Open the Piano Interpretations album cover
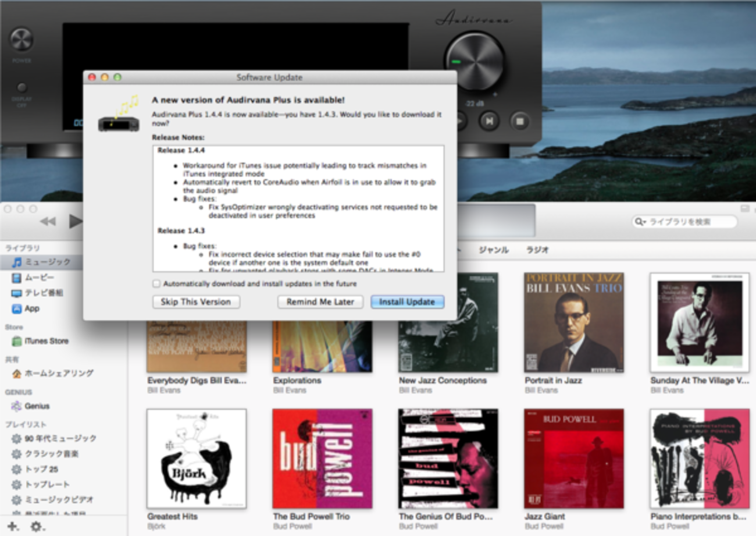756x536 pixels. point(700,459)
